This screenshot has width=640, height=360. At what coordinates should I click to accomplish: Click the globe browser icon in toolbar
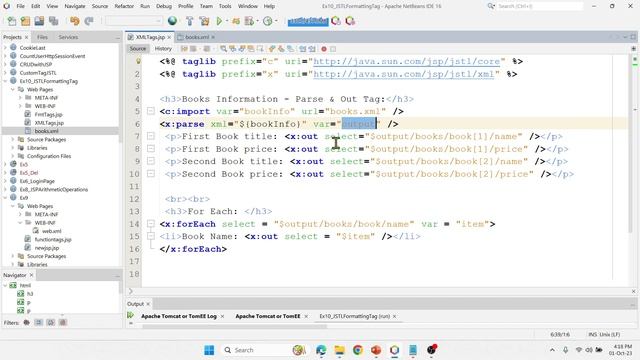172,21
